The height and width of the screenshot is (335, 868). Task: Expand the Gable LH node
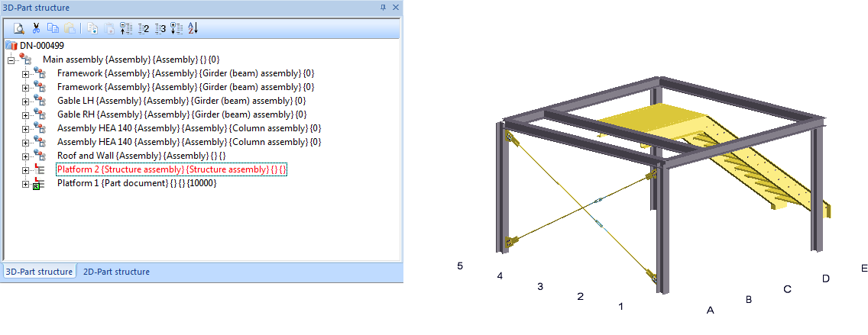click(25, 101)
